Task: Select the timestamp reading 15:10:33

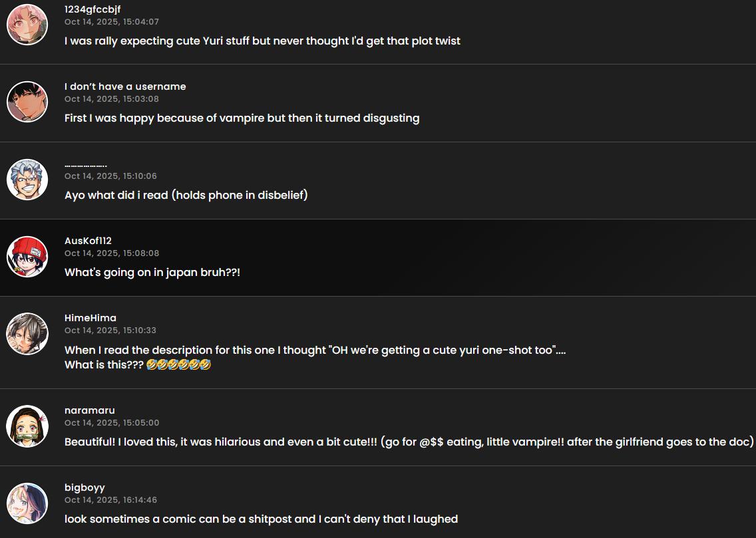Action: point(110,331)
